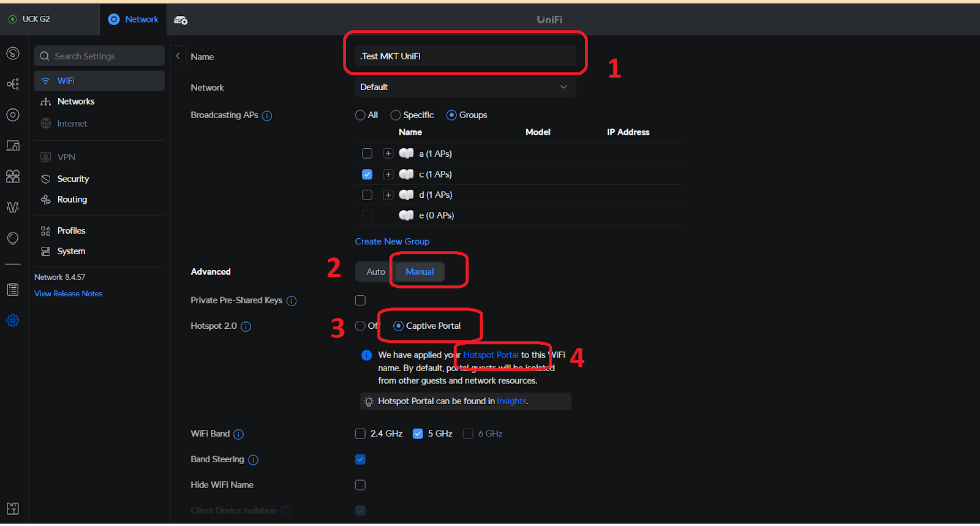The image size is (980, 526).
Task: Select the Groups radio button
Action: pos(451,115)
